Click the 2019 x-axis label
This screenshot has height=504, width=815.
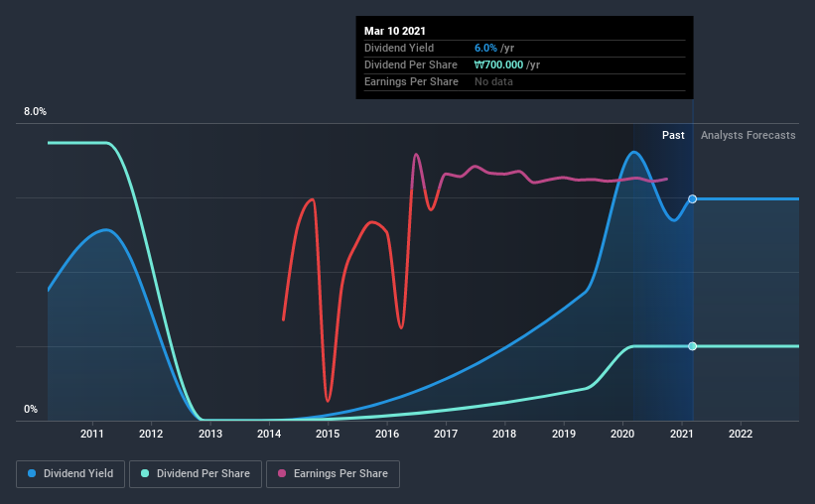point(564,434)
